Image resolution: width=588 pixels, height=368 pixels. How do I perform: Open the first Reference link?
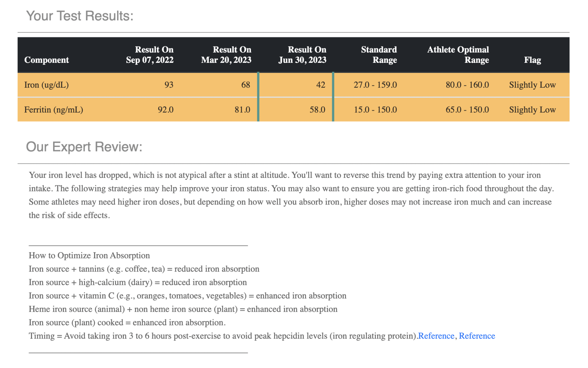[x=436, y=336]
